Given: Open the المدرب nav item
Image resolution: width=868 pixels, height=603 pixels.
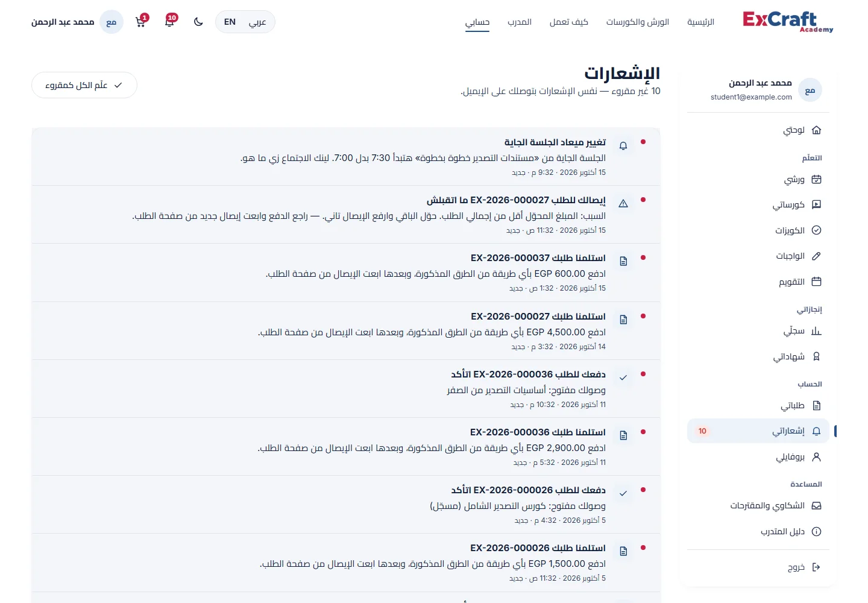Looking at the screenshot, I should pyautogui.click(x=520, y=22).
